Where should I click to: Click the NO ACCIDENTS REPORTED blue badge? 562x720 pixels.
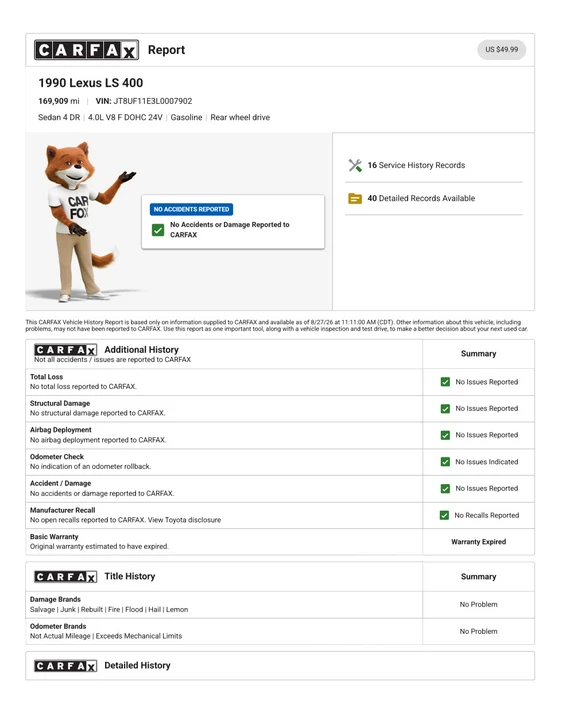click(191, 209)
